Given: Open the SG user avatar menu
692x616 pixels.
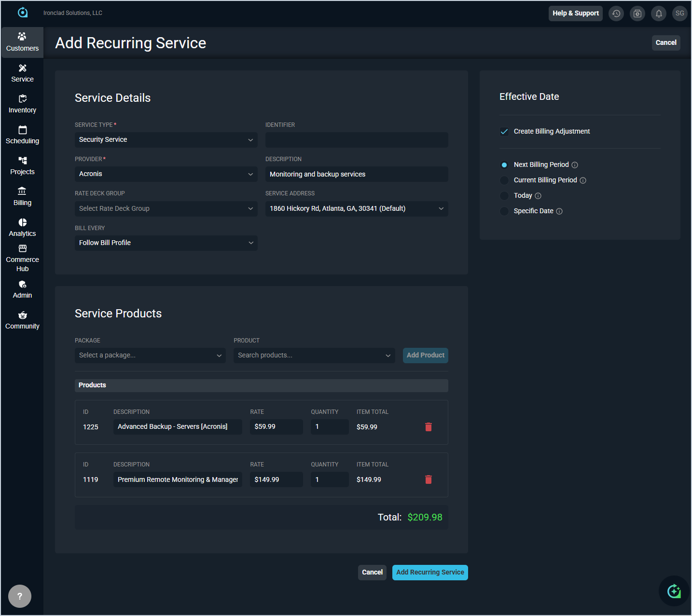Looking at the screenshot, I should tap(679, 14).
